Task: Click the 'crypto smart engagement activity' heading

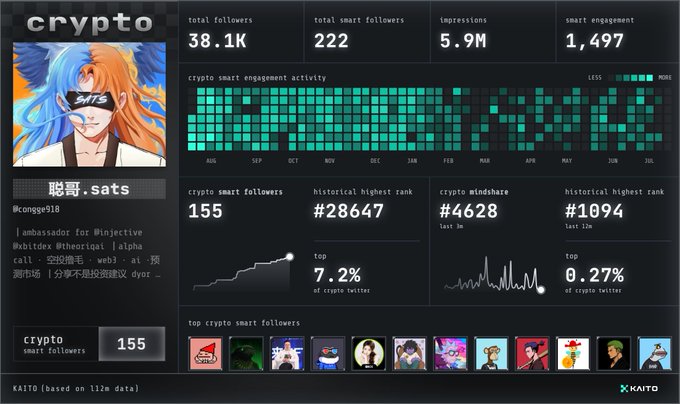Action: click(257, 78)
